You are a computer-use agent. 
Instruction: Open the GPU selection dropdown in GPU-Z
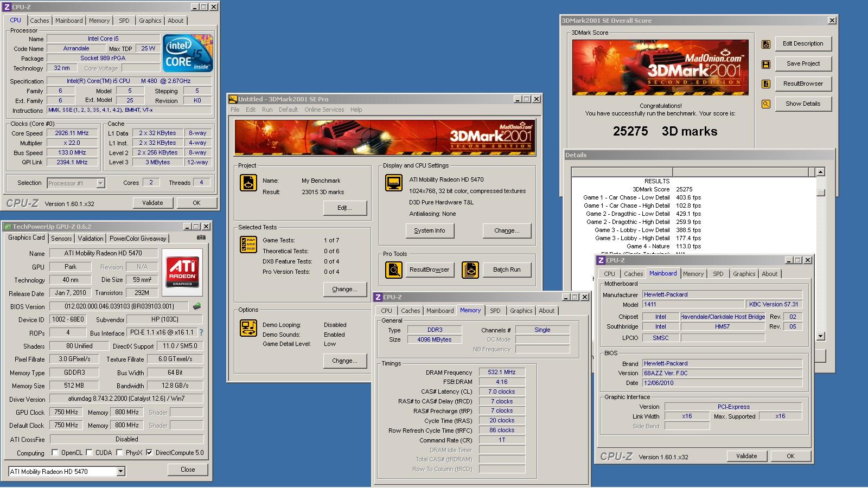click(121, 472)
